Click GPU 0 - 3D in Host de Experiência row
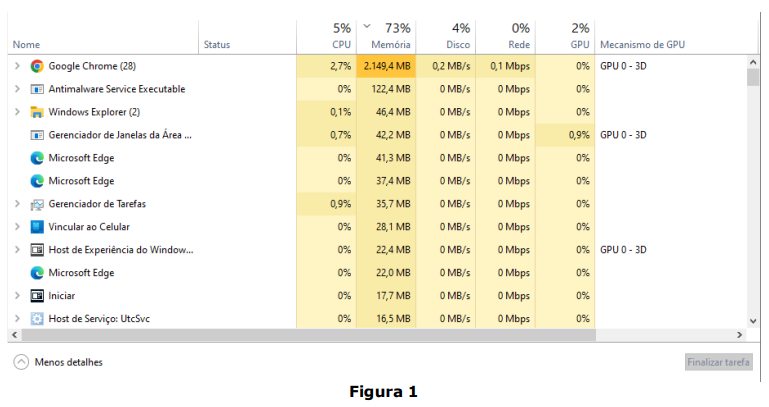This screenshot has height=407, width=769. pos(623,250)
